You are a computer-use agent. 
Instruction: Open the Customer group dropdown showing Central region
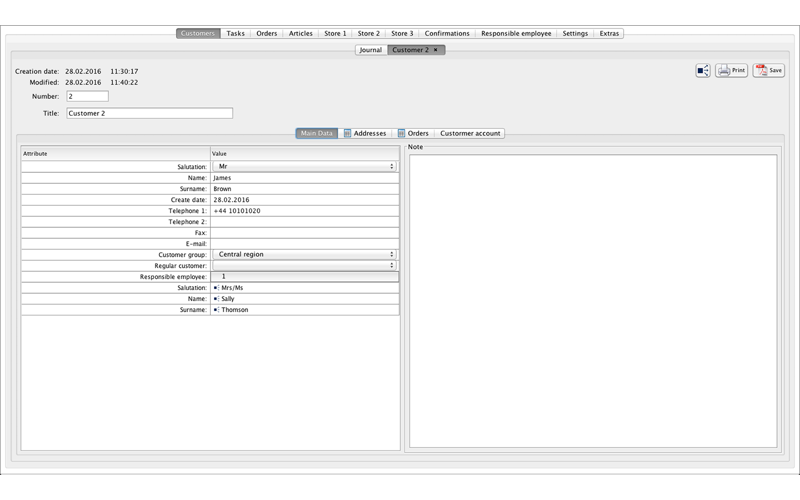pyautogui.click(x=305, y=254)
